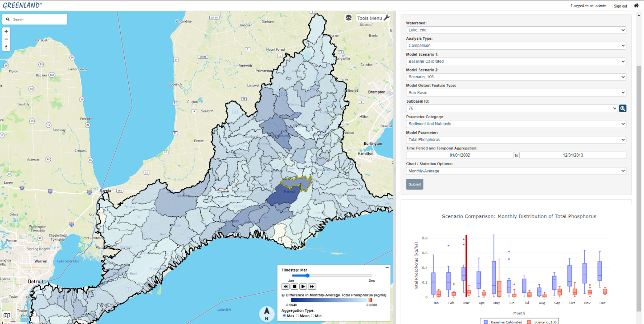The height and width of the screenshot is (324, 644).
Task: Reset map bearing with compass button
Action: tap(6, 47)
